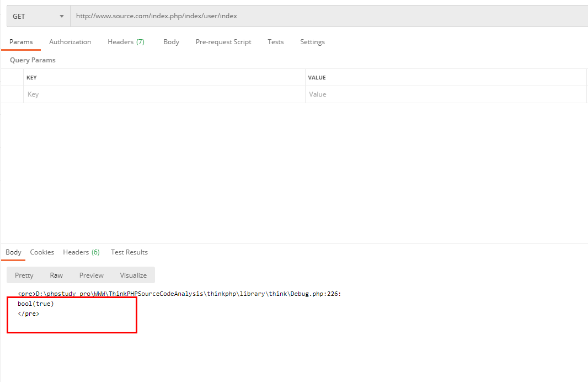Open the Authorization tab
The height and width of the screenshot is (382, 588).
[70, 42]
